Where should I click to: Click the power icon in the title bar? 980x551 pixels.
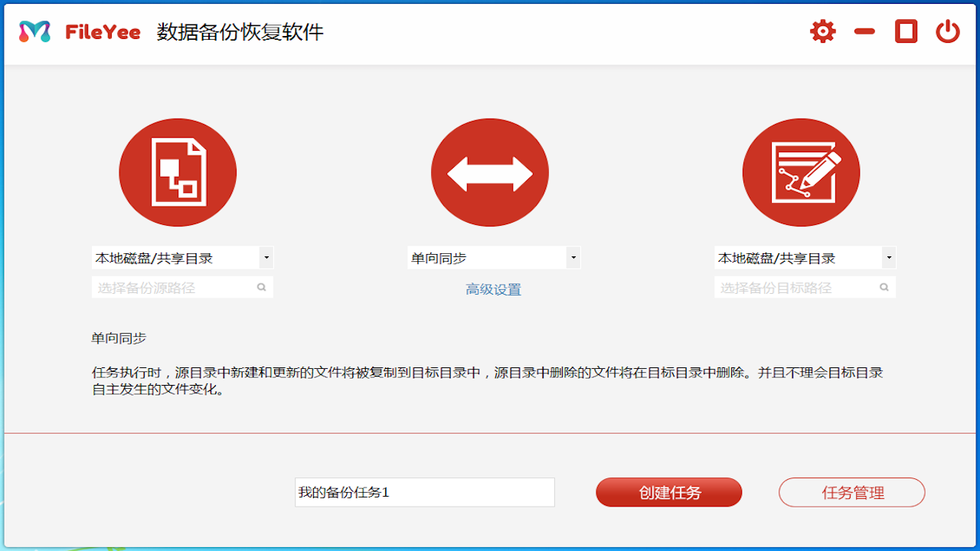947,31
